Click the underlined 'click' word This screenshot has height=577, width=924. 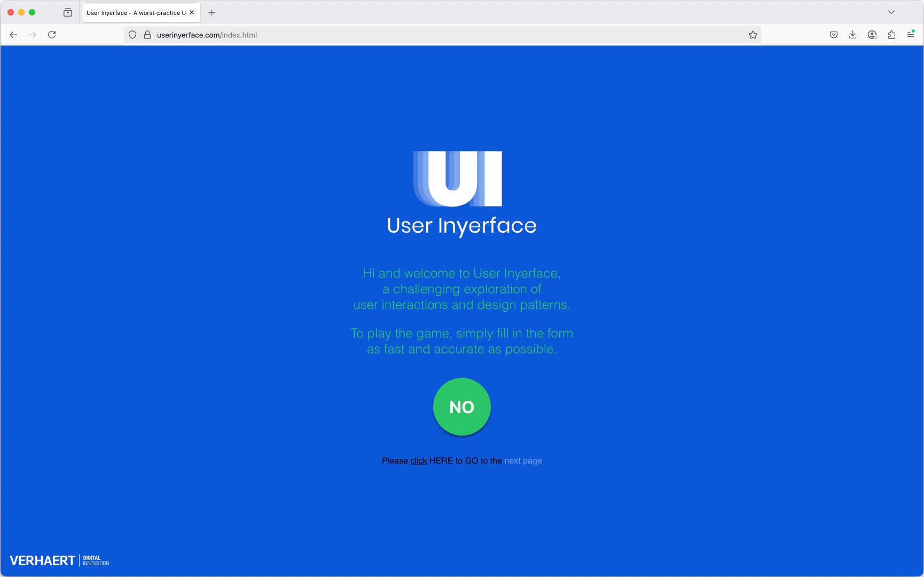pos(419,461)
